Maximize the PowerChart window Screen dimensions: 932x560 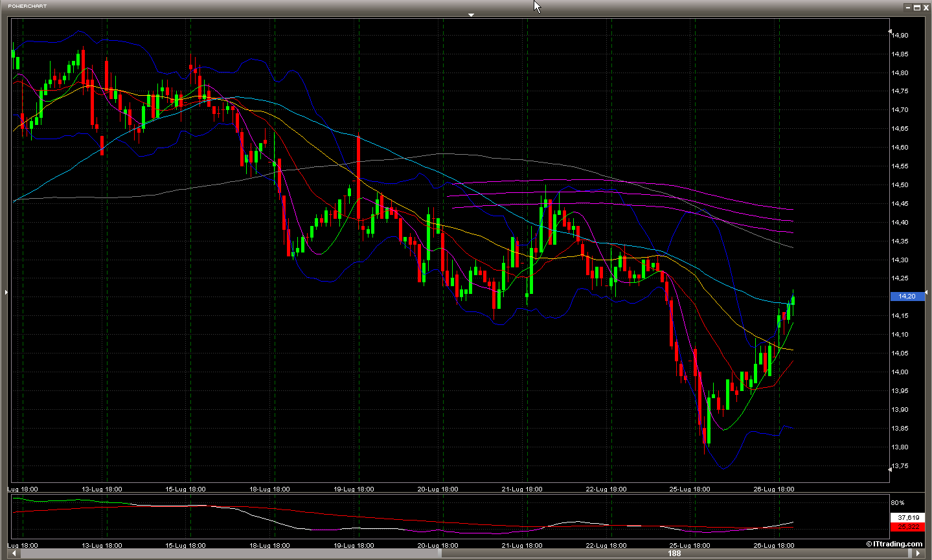pyautogui.click(x=916, y=7)
